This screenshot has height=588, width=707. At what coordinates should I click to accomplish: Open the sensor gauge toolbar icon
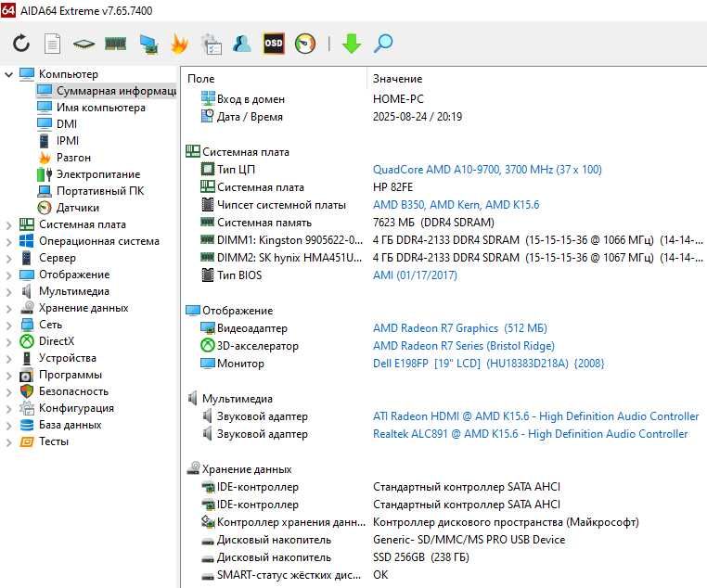point(305,44)
